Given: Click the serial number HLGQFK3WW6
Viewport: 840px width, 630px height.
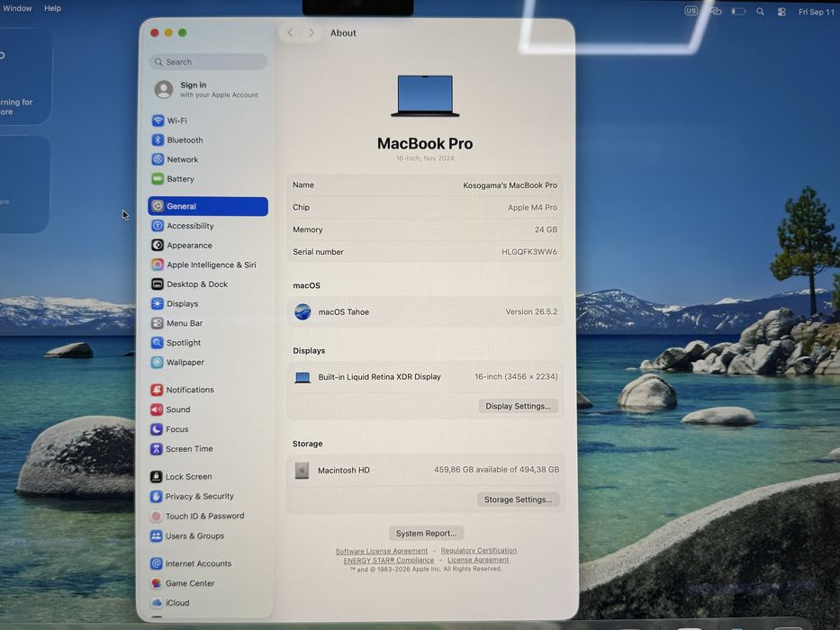Looking at the screenshot, I should [x=529, y=252].
